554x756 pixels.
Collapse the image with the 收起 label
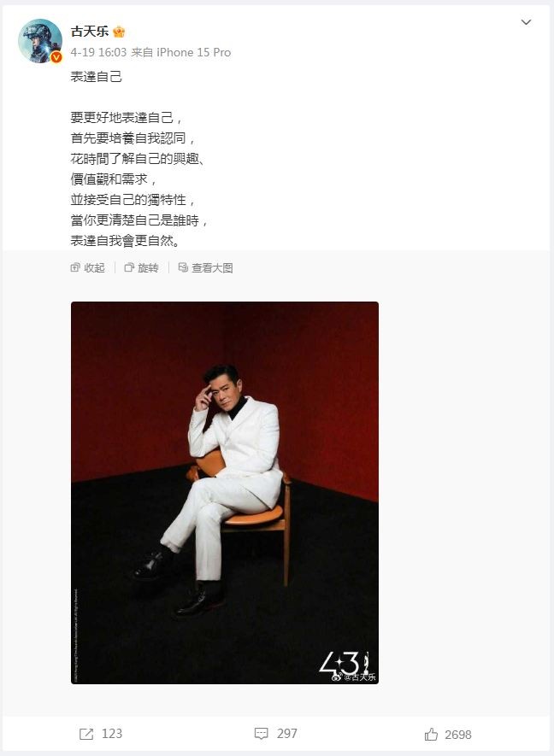click(94, 267)
